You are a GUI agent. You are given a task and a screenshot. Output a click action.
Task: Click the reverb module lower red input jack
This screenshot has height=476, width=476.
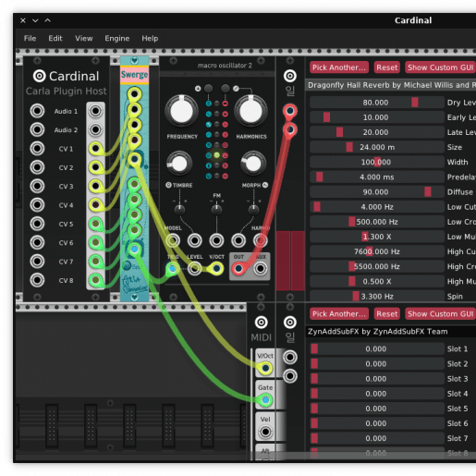tap(290, 129)
